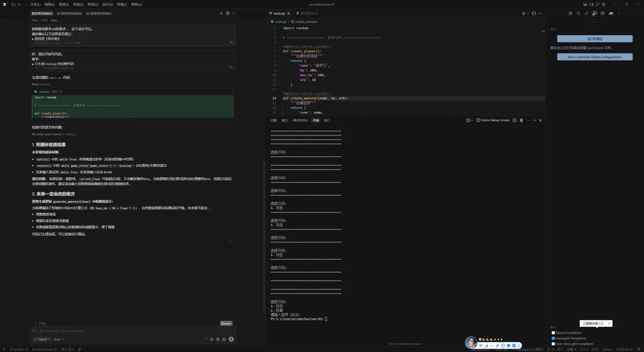644x352 pixels.
Task: Open the launch.json file link
Action: (595, 48)
